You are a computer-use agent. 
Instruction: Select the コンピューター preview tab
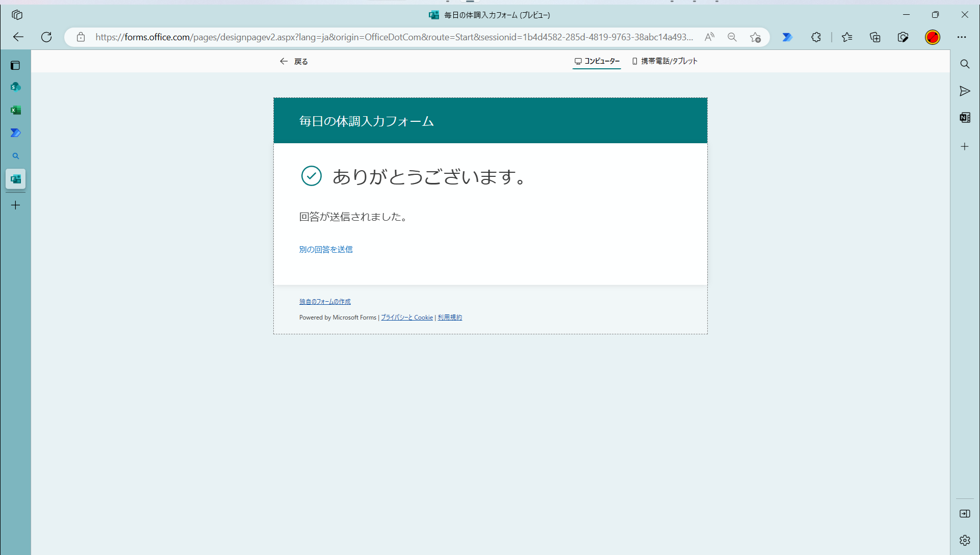(597, 61)
